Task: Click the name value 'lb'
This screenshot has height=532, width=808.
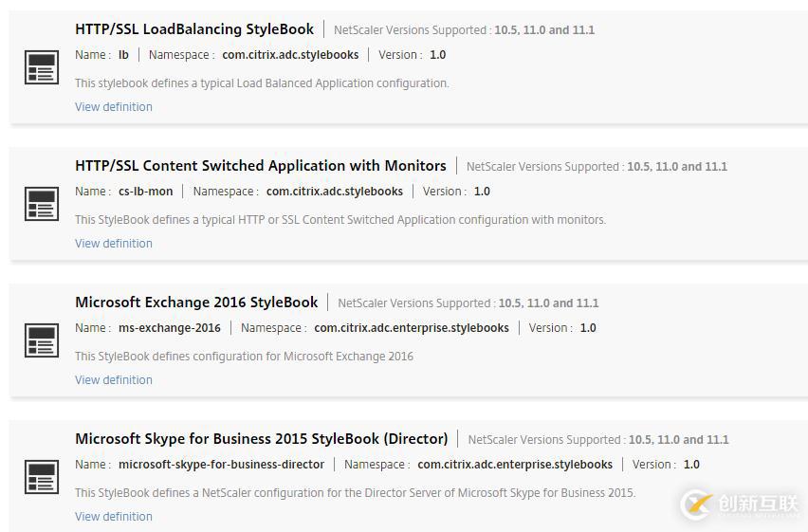Action: (123, 55)
